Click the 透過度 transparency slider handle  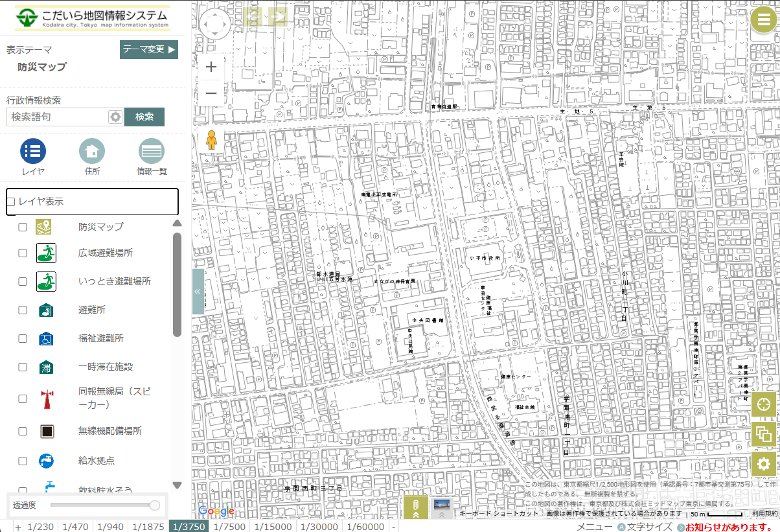point(154,505)
